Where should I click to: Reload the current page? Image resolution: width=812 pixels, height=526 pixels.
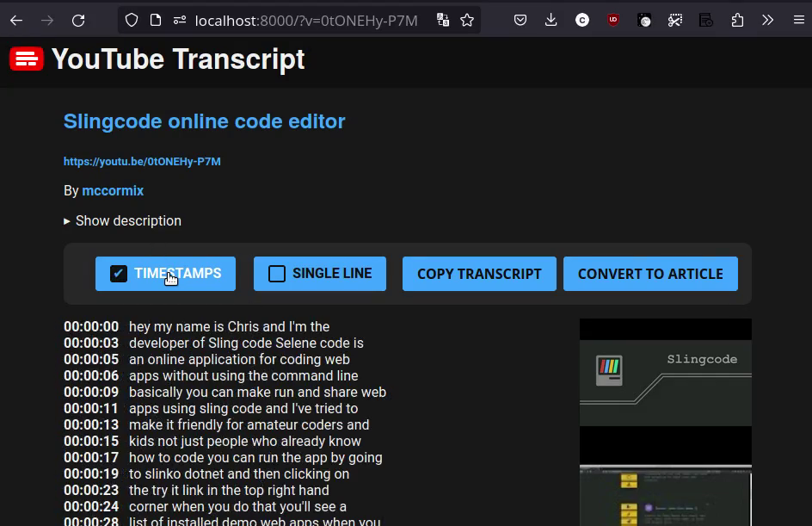pyautogui.click(x=78, y=20)
